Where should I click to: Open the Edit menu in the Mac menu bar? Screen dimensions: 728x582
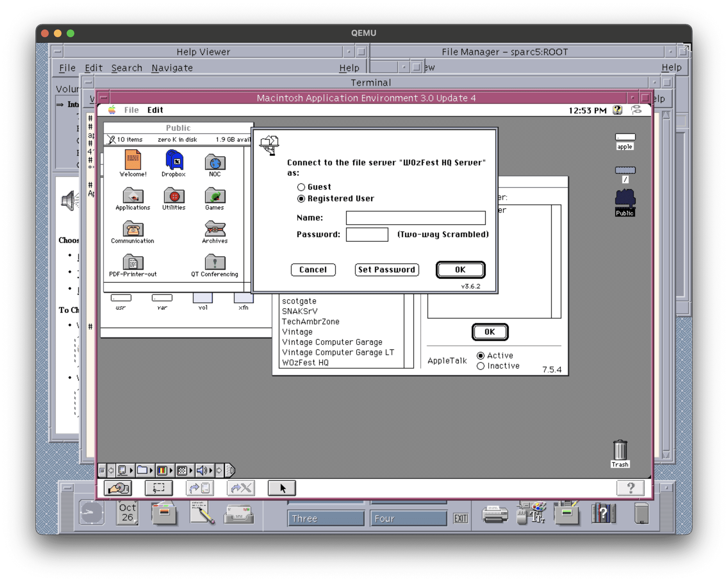[x=155, y=110]
